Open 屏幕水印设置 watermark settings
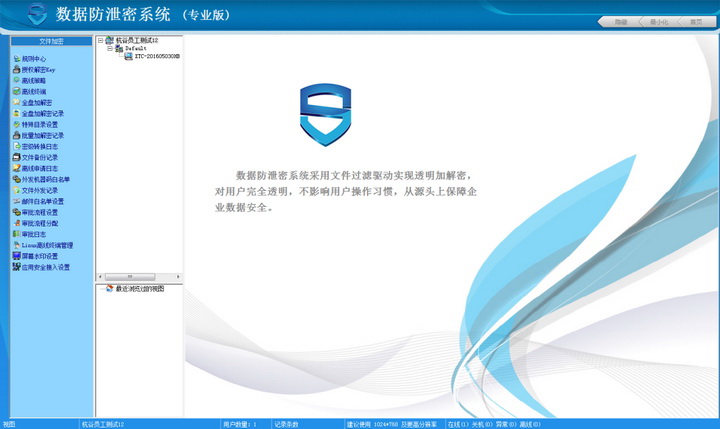Viewport: 720px width, 429px height. [x=36, y=256]
